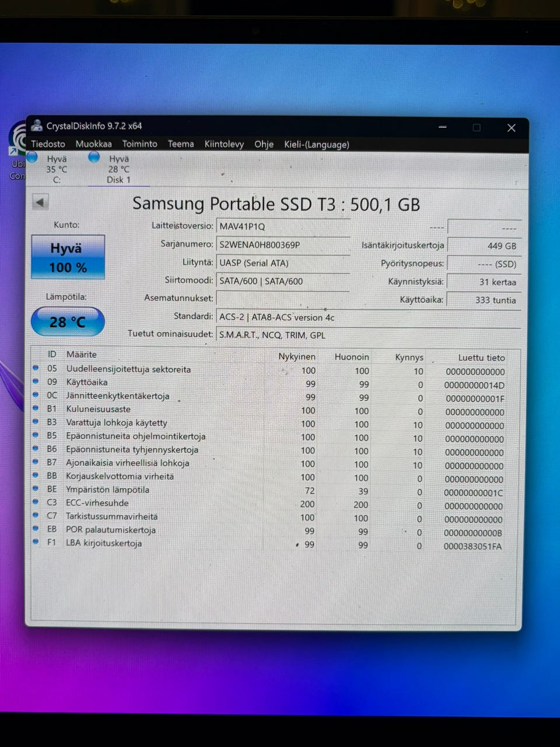Open the Teema menu
Image resolution: width=560 pixels, height=747 pixels.
point(181,144)
